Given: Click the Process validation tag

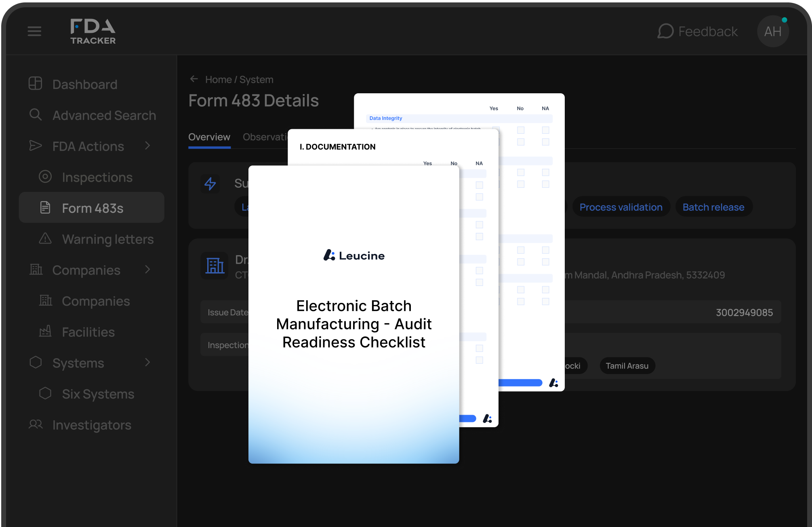Looking at the screenshot, I should point(621,207).
